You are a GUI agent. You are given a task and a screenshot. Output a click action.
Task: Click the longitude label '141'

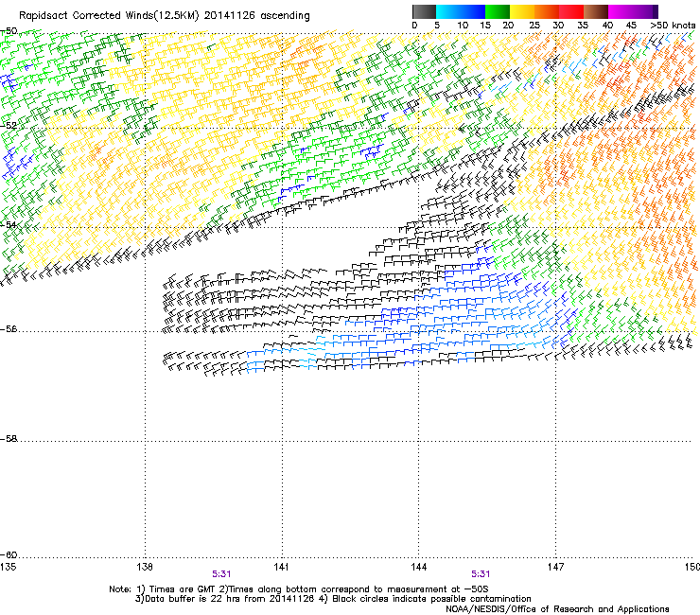point(281,567)
